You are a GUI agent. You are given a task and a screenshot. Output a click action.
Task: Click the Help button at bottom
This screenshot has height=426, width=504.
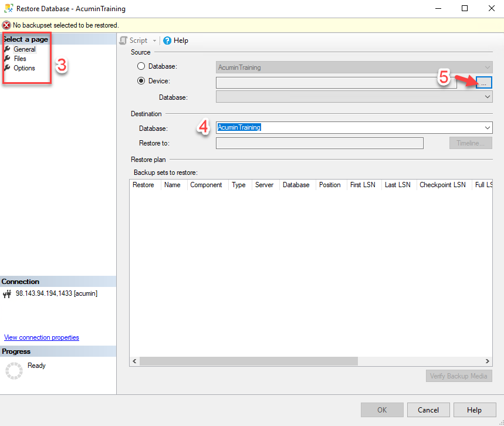(x=475, y=410)
